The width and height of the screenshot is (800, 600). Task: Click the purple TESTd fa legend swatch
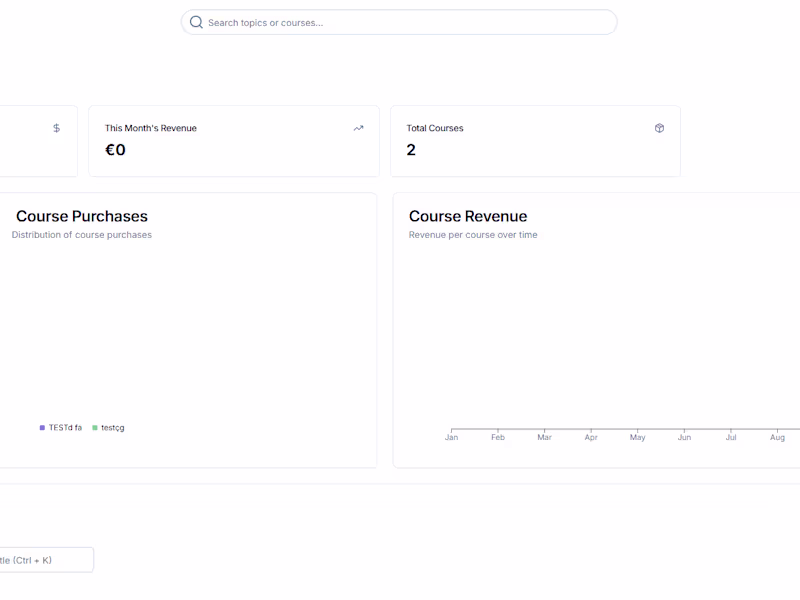point(42,428)
